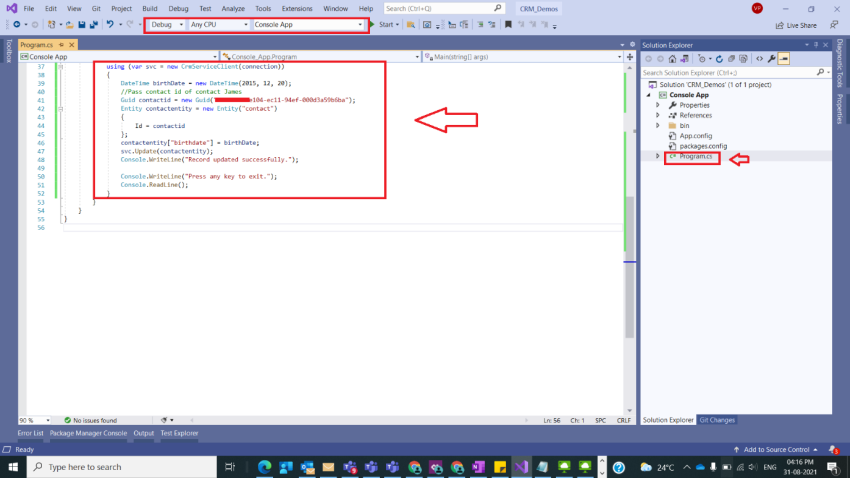Expand the References node
This screenshot has width=850, height=478.
(658, 115)
